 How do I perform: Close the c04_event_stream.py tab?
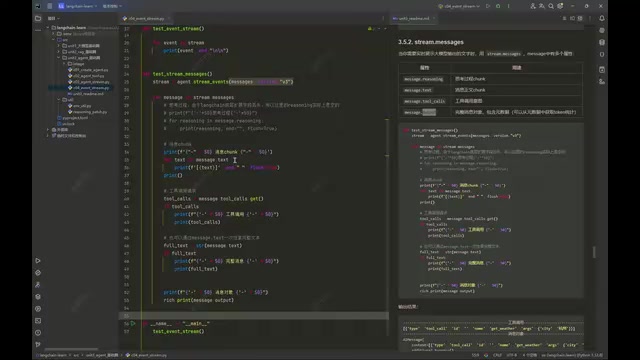click(169, 18)
